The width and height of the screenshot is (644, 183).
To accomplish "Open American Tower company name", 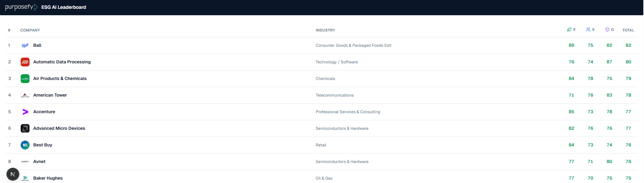I will 50,95.
